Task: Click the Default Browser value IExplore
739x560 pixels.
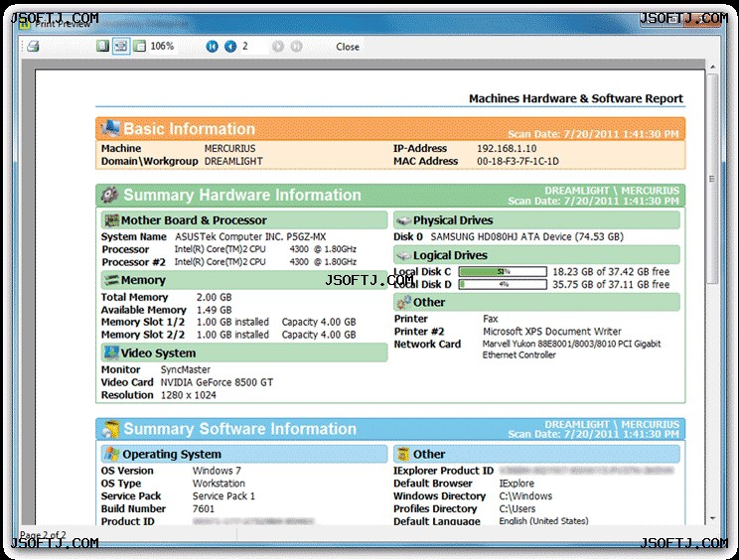Action: (x=517, y=484)
